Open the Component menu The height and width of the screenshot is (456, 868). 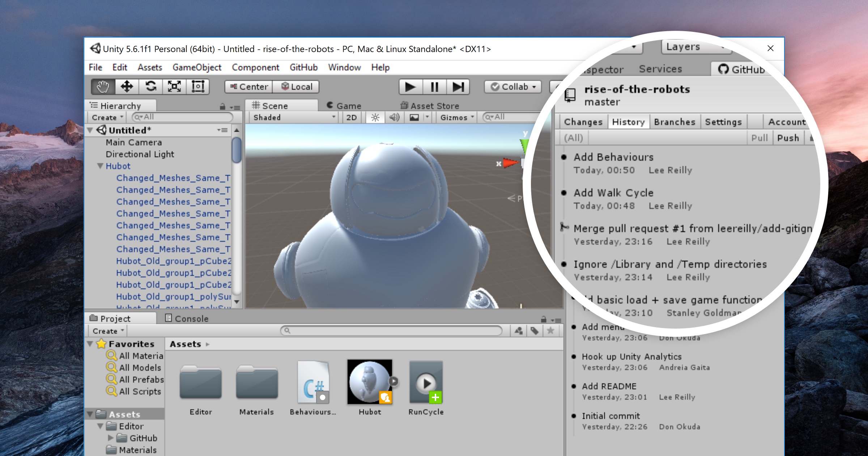255,67
